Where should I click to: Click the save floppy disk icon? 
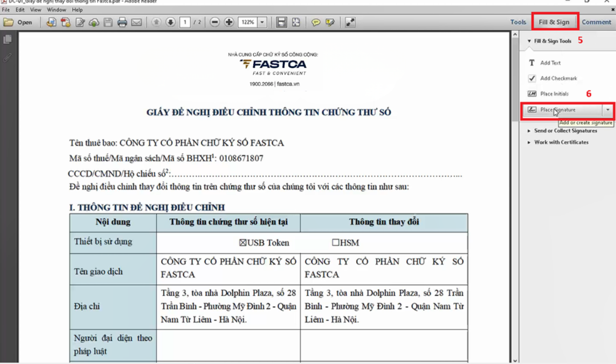pyautogui.click(x=108, y=22)
